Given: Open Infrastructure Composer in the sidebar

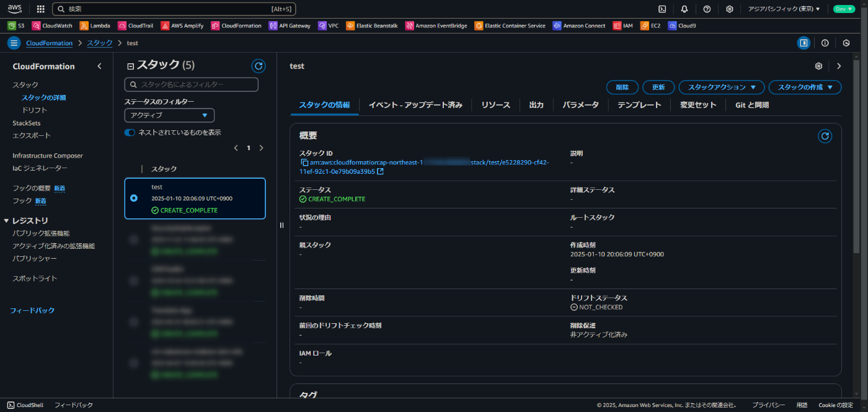Looking at the screenshot, I should [x=48, y=156].
